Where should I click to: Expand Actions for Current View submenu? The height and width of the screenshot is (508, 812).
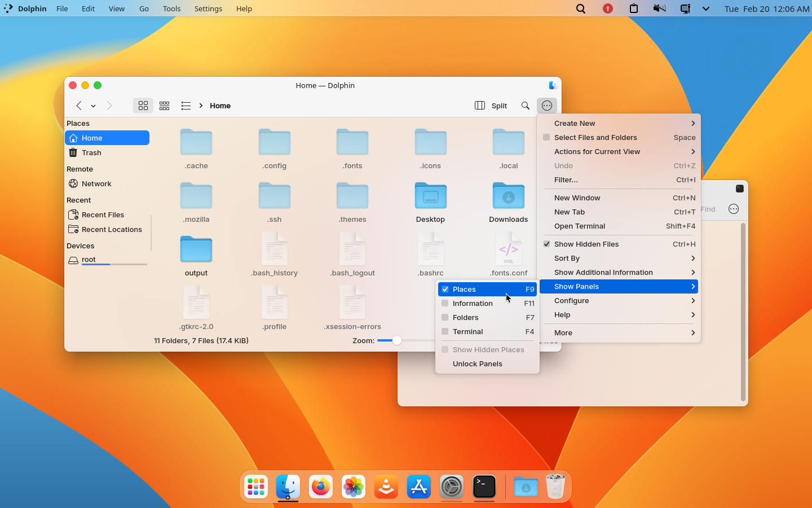619,151
